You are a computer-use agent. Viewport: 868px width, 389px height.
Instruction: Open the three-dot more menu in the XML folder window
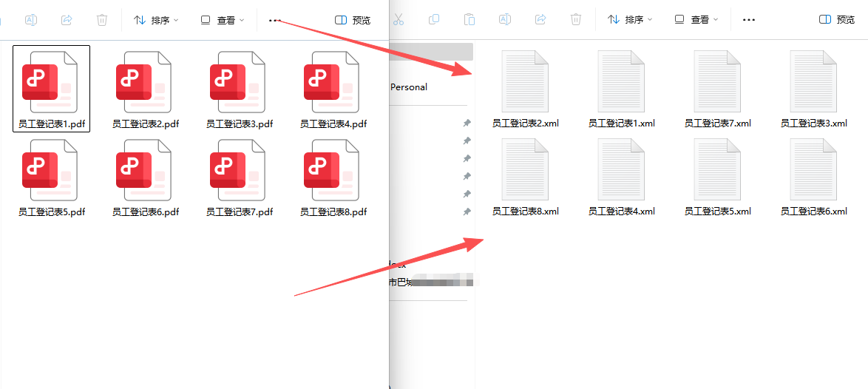(749, 19)
